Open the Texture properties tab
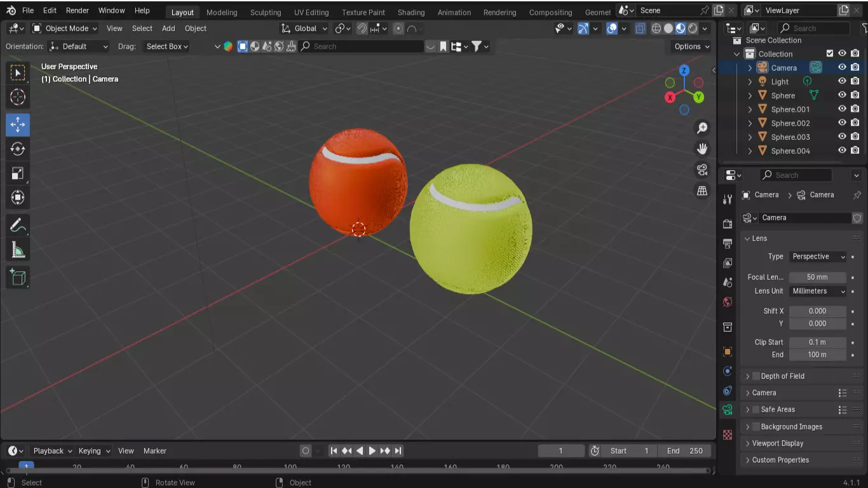 pyautogui.click(x=728, y=435)
